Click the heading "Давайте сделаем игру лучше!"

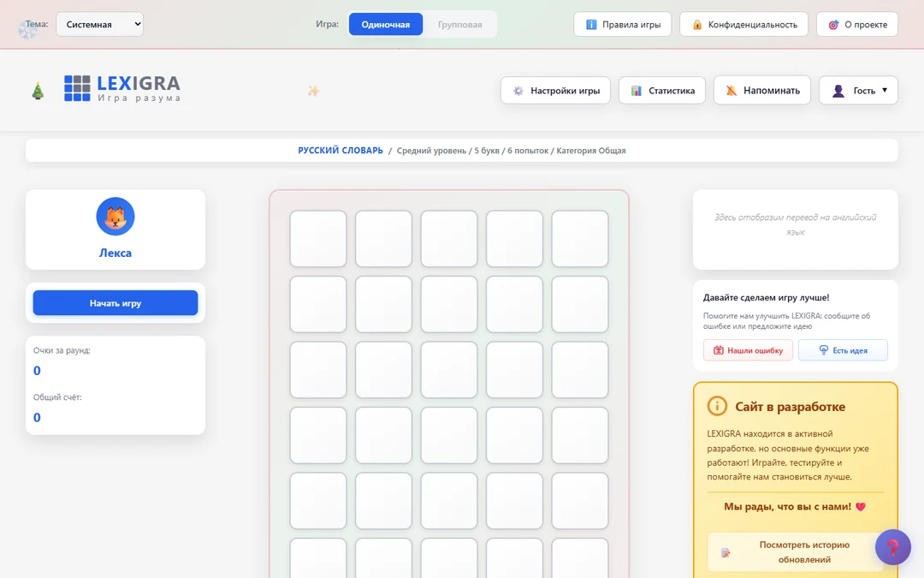(x=766, y=298)
